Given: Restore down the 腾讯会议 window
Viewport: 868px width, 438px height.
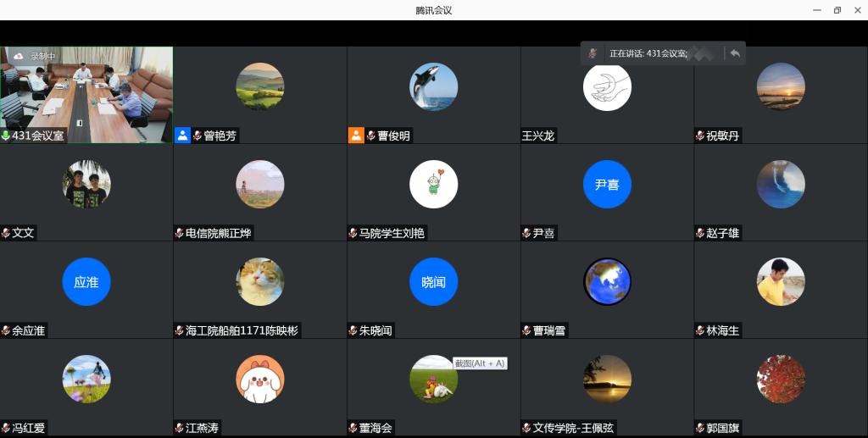Looking at the screenshot, I should click(x=837, y=10).
